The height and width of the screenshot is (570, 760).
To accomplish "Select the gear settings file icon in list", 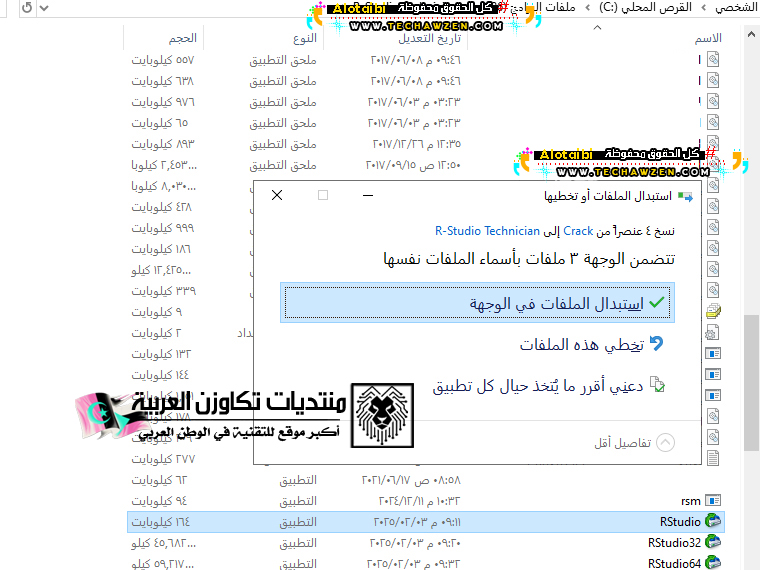I will pos(712,332).
